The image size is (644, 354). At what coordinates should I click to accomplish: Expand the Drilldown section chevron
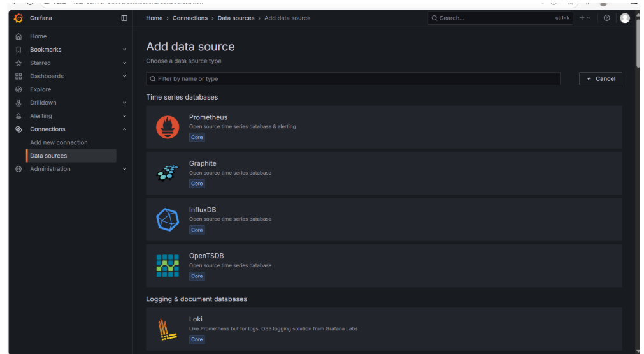click(124, 103)
